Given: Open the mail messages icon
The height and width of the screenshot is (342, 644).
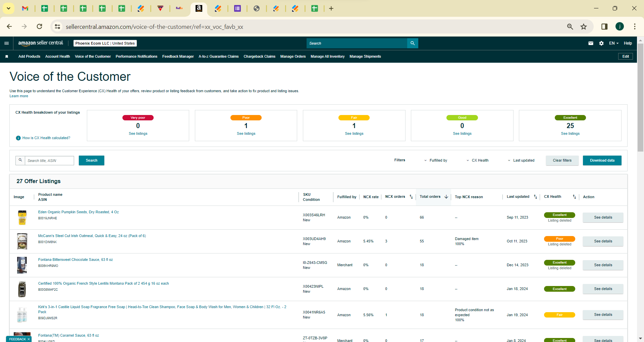Looking at the screenshot, I should click(x=591, y=43).
